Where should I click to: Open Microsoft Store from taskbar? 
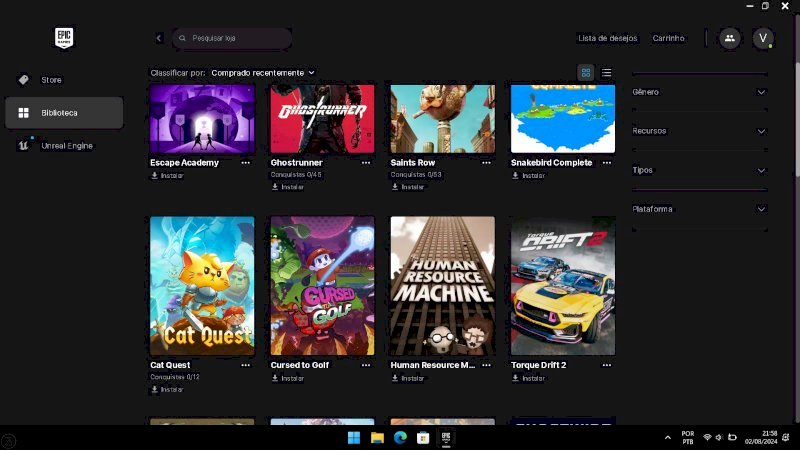[x=423, y=438]
